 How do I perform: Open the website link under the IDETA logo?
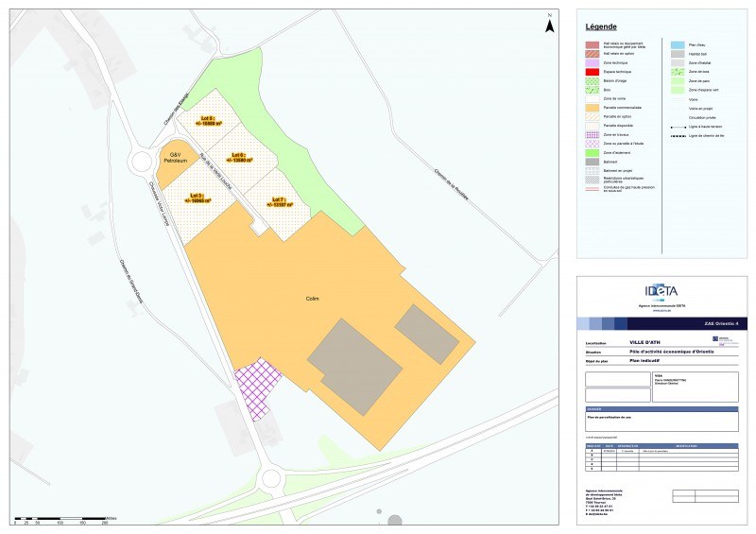click(x=661, y=311)
